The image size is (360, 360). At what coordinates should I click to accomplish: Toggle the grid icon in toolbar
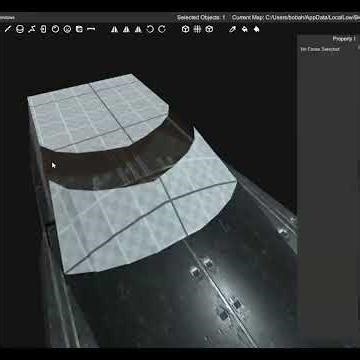[197, 29]
